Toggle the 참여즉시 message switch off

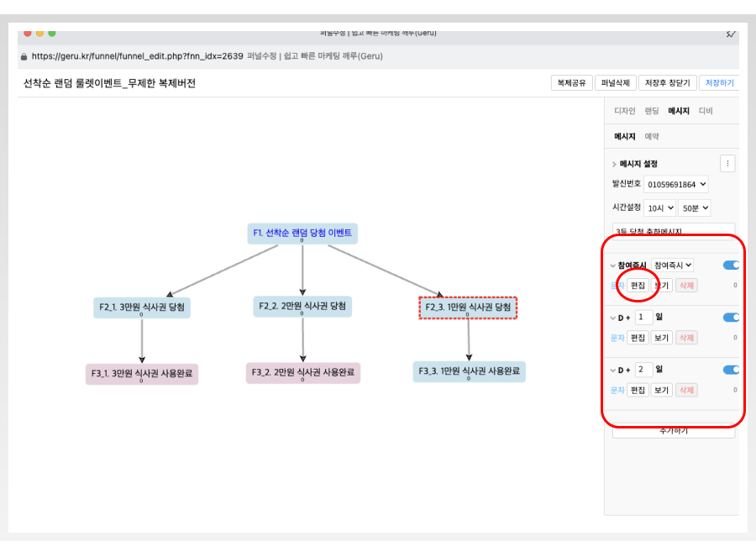point(731,265)
